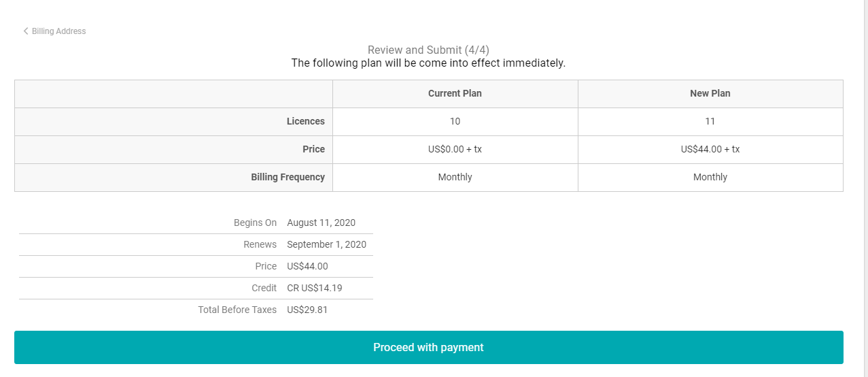Click the US$44.00 + tx new price

point(710,150)
